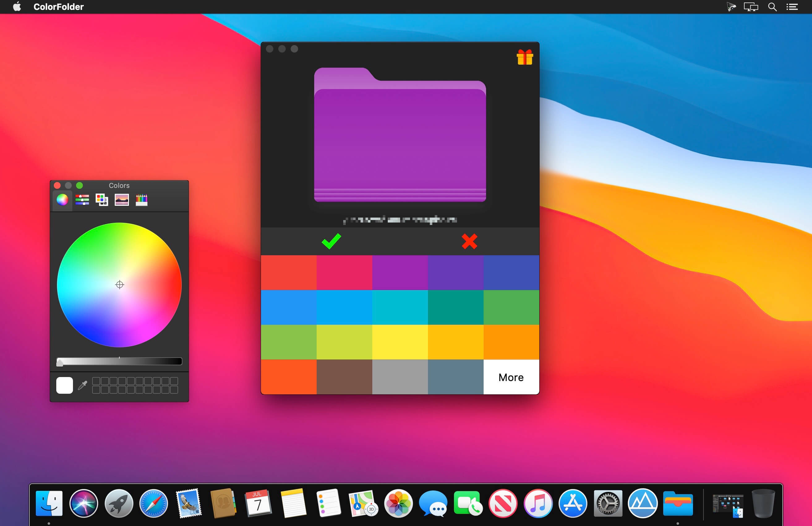Choose the blue swatch
This screenshot has height=526, width=812.
point(288,308)
